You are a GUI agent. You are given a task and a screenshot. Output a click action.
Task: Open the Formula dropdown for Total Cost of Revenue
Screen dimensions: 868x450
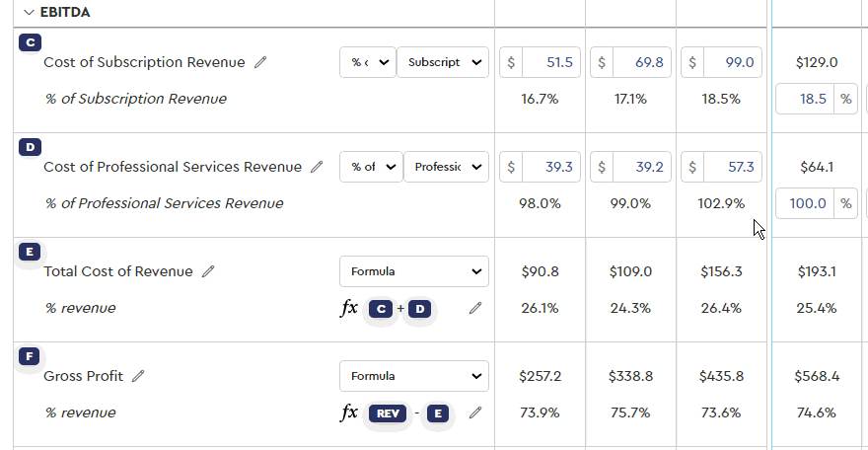click(414, 271)
